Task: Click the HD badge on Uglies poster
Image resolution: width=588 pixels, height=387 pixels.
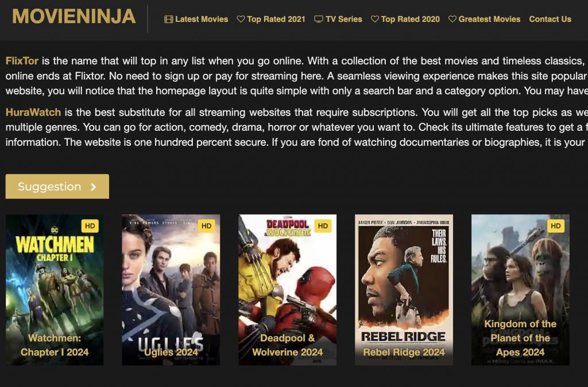Action: 206,226
